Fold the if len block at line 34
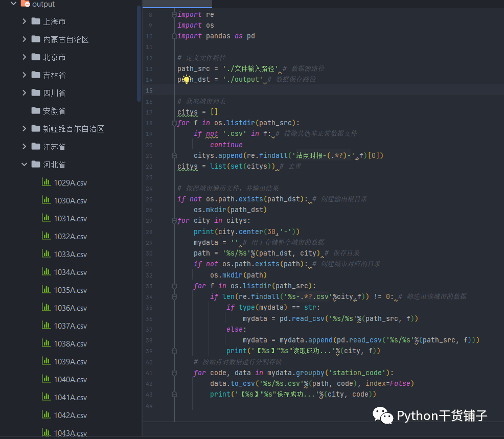 click(174, 297)
